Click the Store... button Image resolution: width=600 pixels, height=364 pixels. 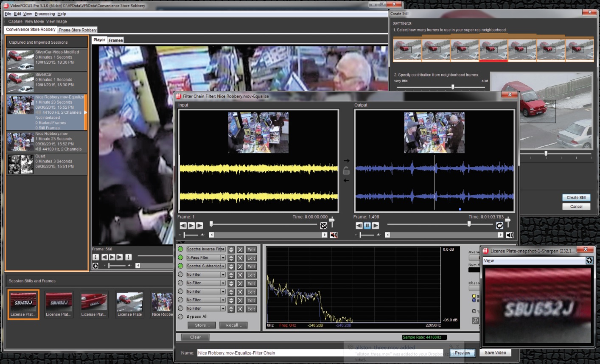(202, 325)
